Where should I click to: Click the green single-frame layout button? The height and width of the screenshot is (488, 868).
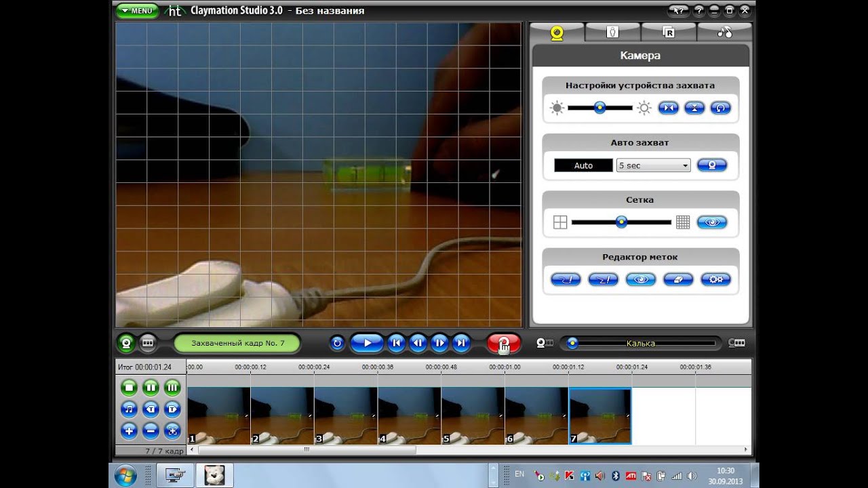point(130,388)
